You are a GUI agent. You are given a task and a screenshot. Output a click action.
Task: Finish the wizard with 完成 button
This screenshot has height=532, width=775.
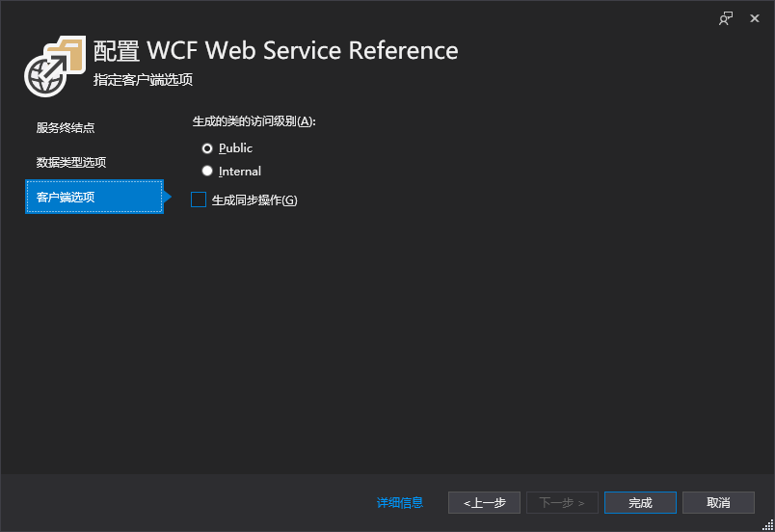tap(640, 503)
